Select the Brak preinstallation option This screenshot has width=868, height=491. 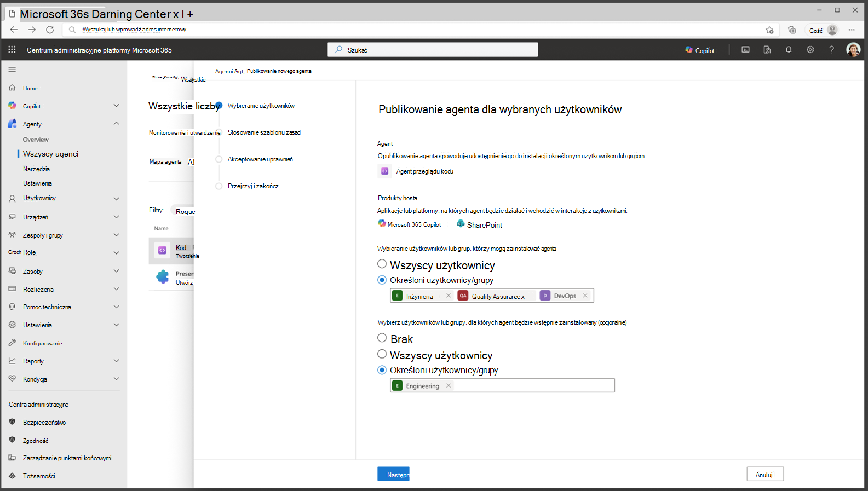pos(382,338)
